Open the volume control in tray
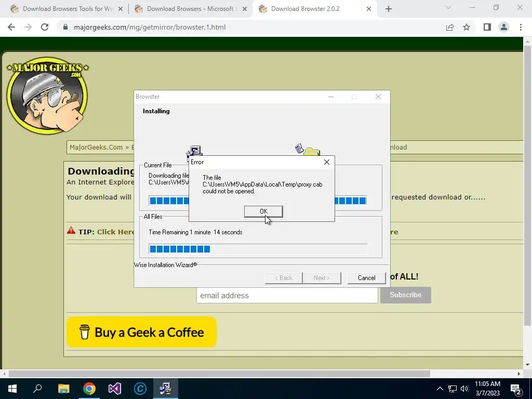Viewport: 532px width, 399px height. click(464, 389)
